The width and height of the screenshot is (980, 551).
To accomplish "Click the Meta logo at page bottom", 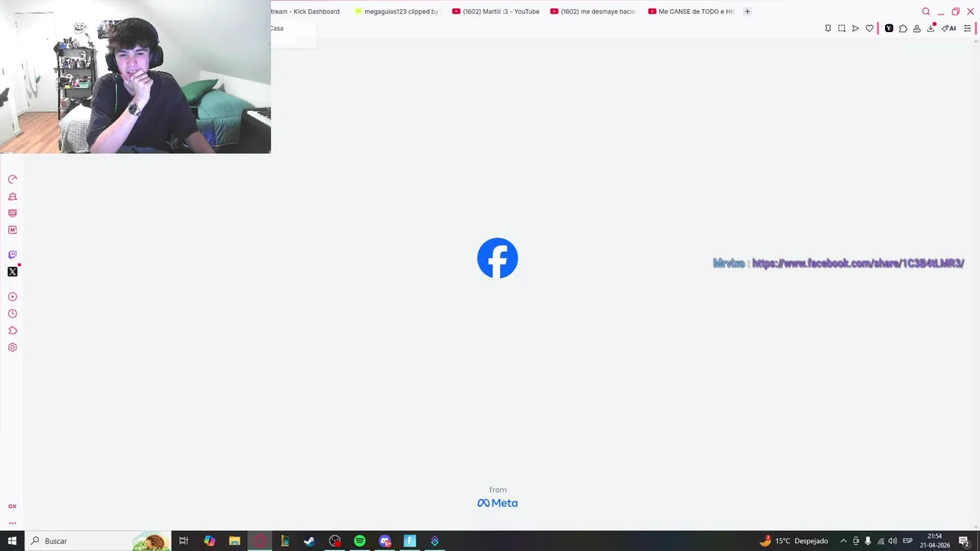I will click(x=498, y=503).
